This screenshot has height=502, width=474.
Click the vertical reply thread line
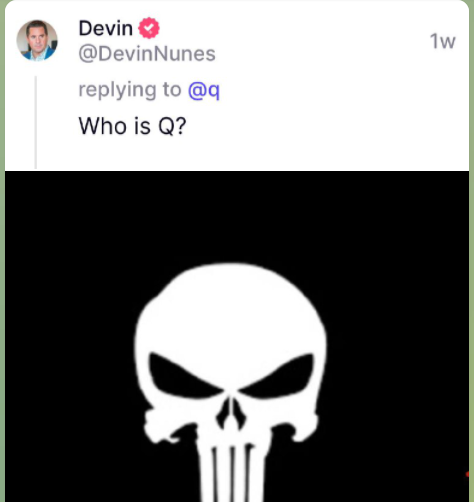coord(36,122)
